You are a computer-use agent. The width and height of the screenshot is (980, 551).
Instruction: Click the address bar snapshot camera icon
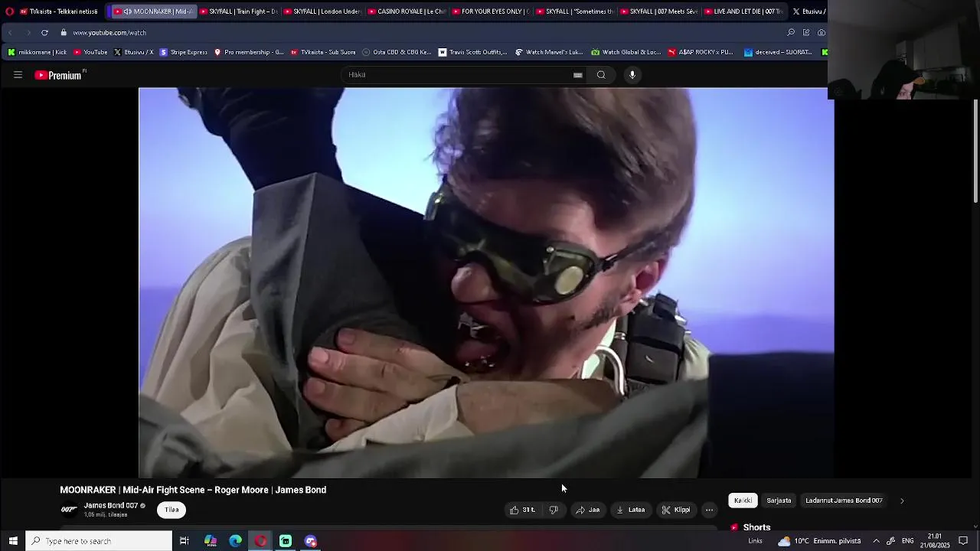pos(822,33)
